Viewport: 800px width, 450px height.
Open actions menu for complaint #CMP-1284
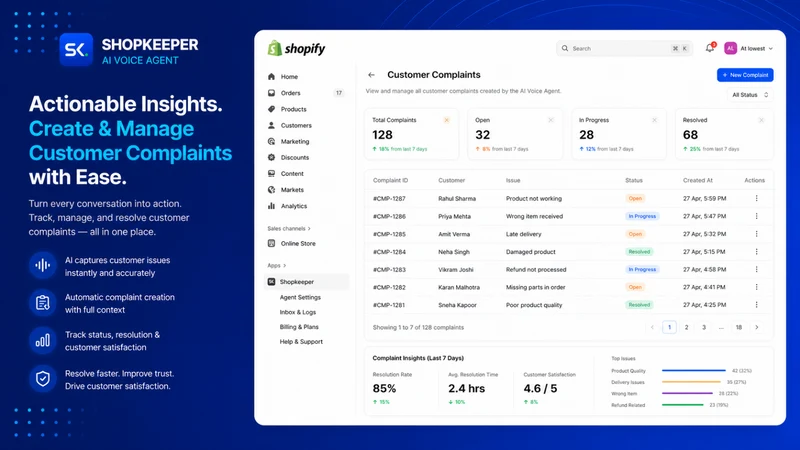point(757,252)
